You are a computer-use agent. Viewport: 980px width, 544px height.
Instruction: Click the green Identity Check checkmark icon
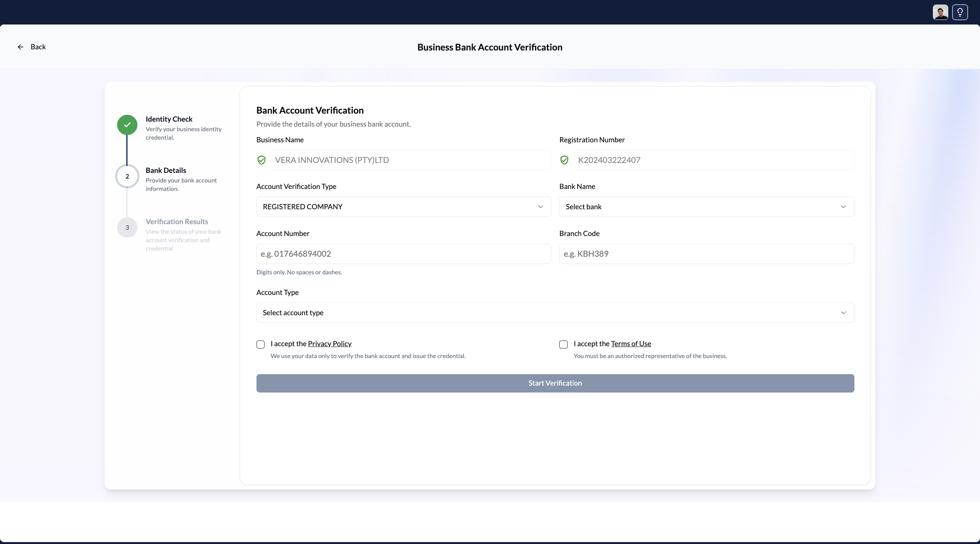coord(127,125)
